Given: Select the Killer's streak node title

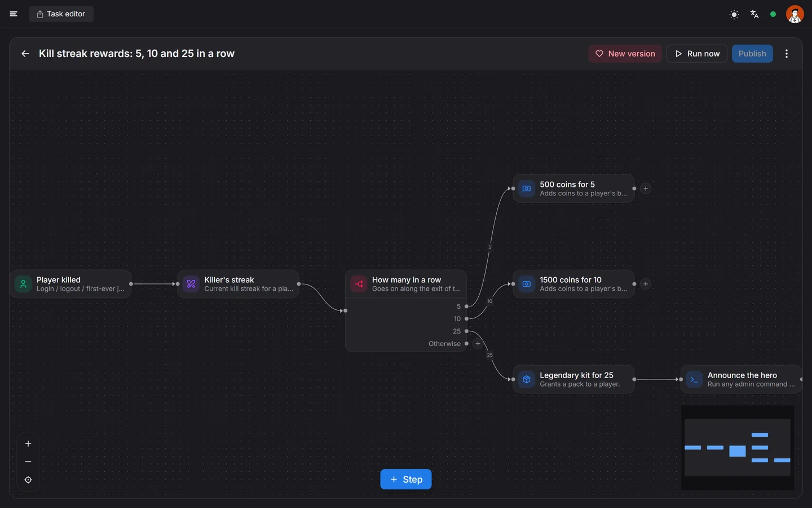Looking at the screenshot, I should coord(229,280).
